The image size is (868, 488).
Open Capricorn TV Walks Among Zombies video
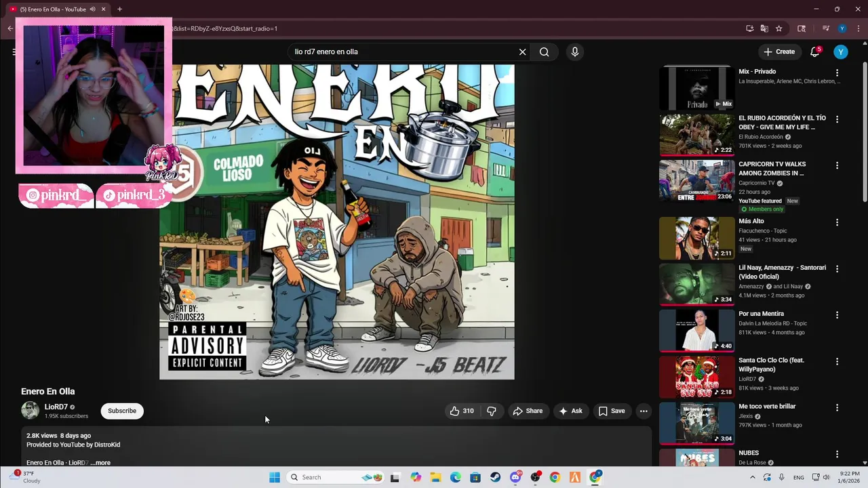772,169
